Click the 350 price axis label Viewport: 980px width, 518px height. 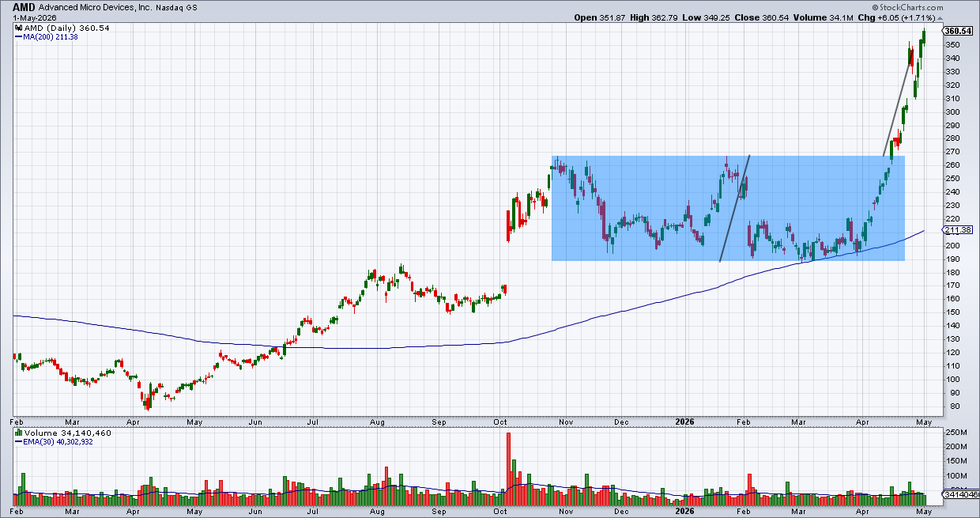(x=953, y=44)
